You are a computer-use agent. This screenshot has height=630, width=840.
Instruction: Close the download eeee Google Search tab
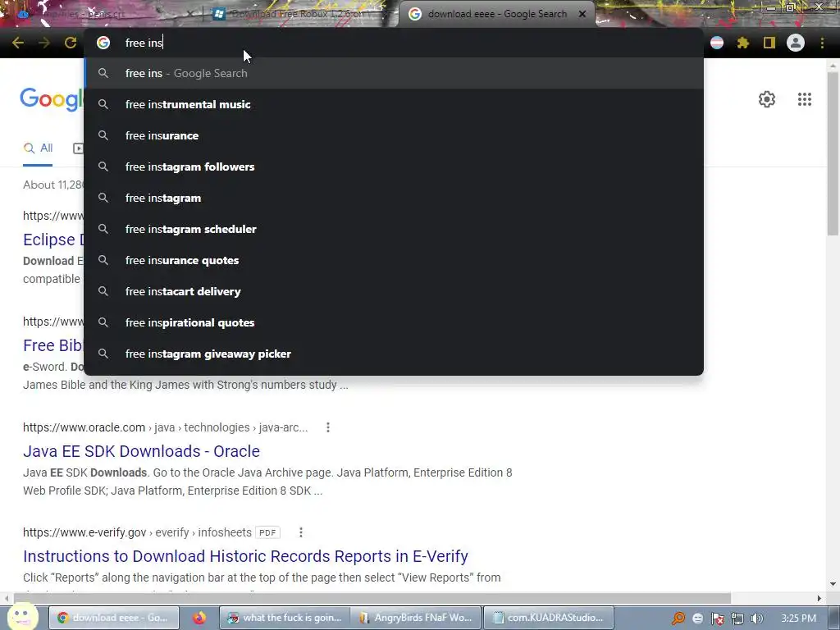point(582,14)
